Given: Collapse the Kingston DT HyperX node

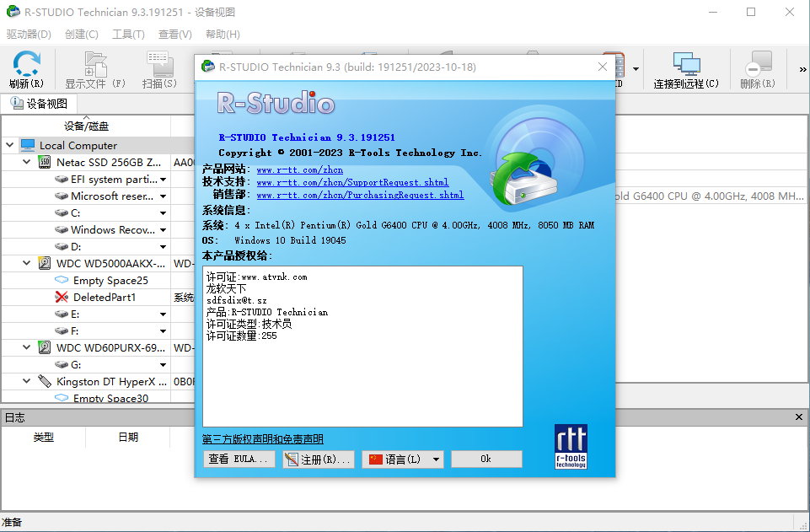Looking at the screenshot, I should [x=27, y=381].
